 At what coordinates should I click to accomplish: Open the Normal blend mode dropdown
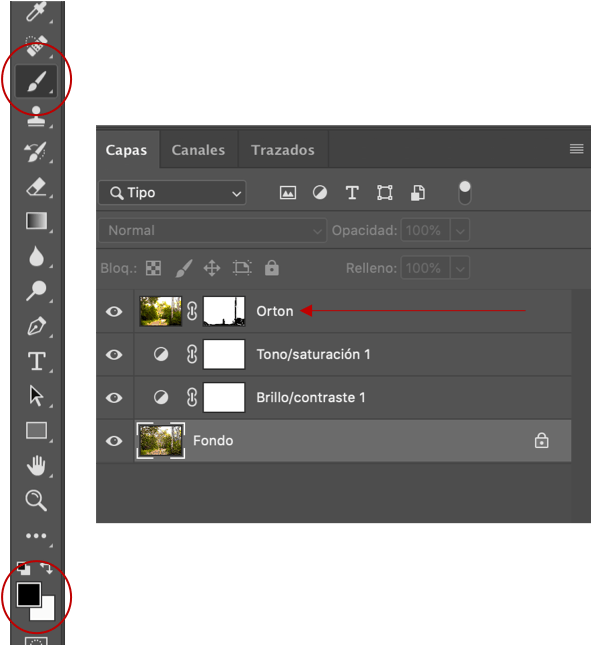tap(213, 230)
